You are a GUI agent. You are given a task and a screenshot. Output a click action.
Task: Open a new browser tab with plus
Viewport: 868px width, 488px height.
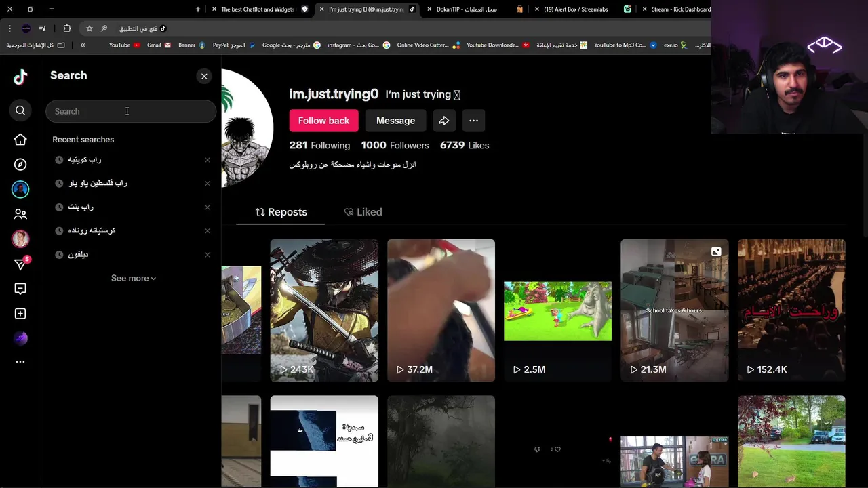[198, 9]
